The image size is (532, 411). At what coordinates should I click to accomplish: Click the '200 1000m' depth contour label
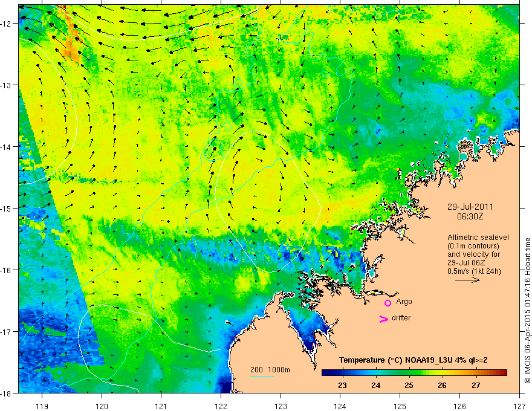270,370
